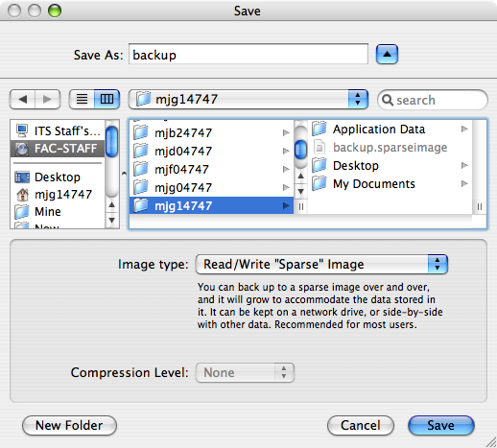Click the Desktop folder icon in second column
The width and height of the screenshot is (497, 448).
click(x=319, y=165)
